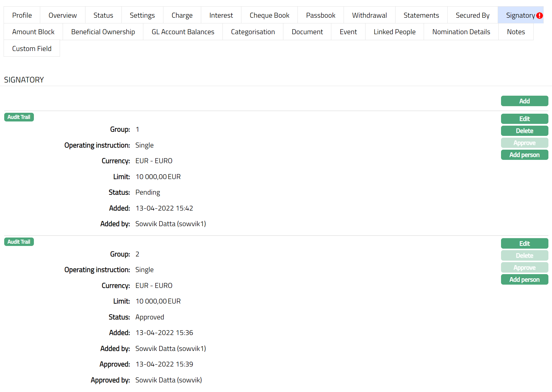View Audit Trail for Group 2
This screenshot has width=552, height=392.
tap(19, 242)
